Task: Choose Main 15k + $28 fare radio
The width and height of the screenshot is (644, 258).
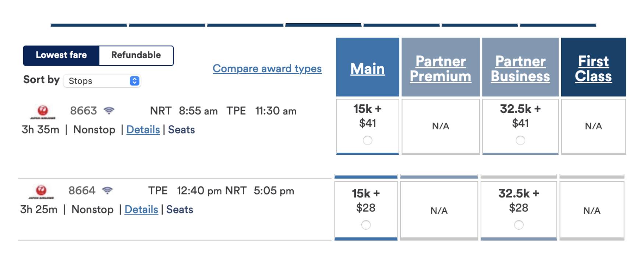Action: pos(366,225)
